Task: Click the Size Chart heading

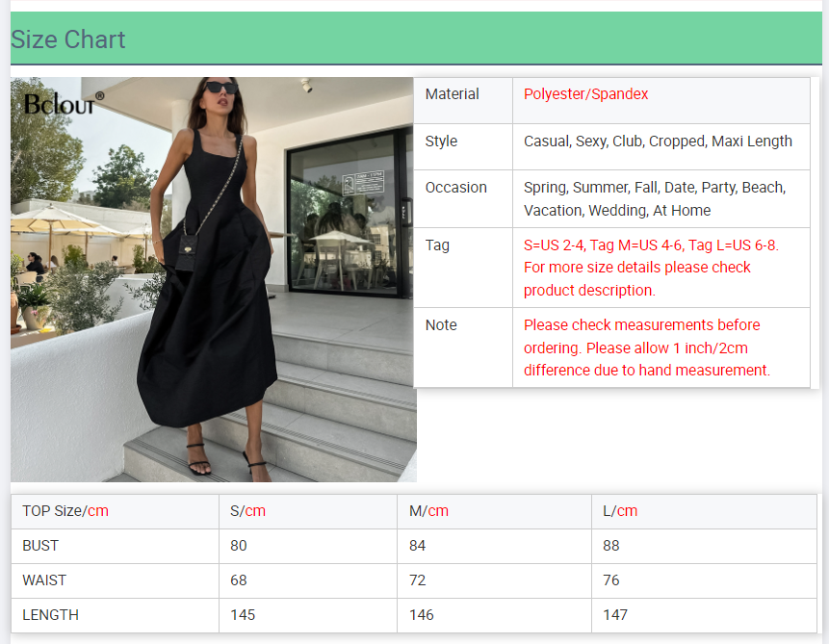Action: 68,39
